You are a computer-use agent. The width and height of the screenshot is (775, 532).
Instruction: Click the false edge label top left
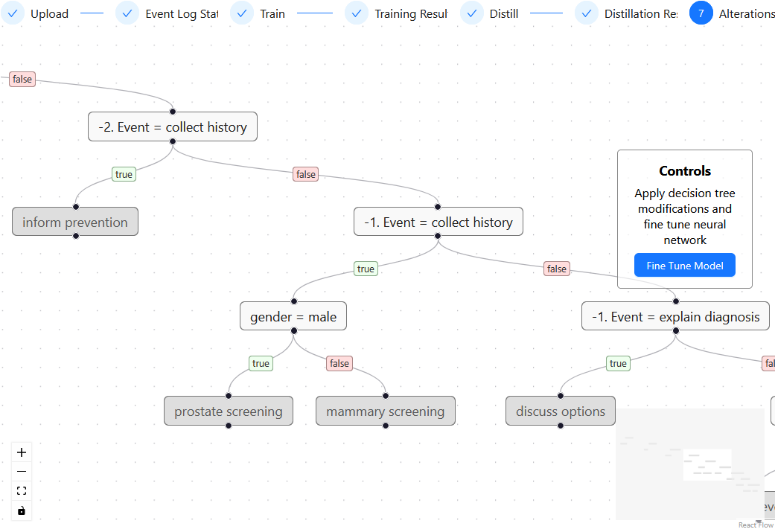click(22, 78)
